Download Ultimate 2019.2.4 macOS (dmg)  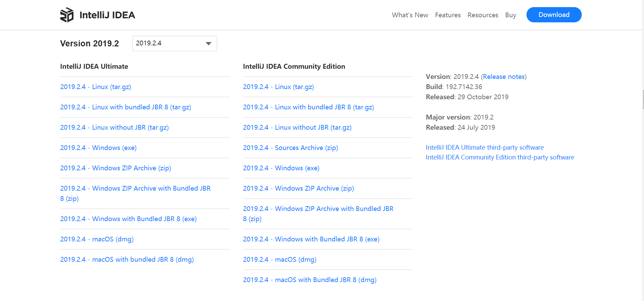[97, 239]
